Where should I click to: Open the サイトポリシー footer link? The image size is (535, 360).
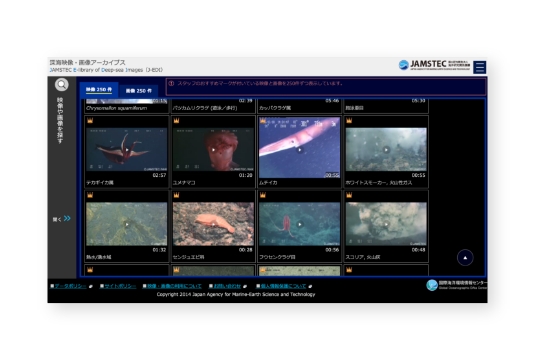coord(120,286)
